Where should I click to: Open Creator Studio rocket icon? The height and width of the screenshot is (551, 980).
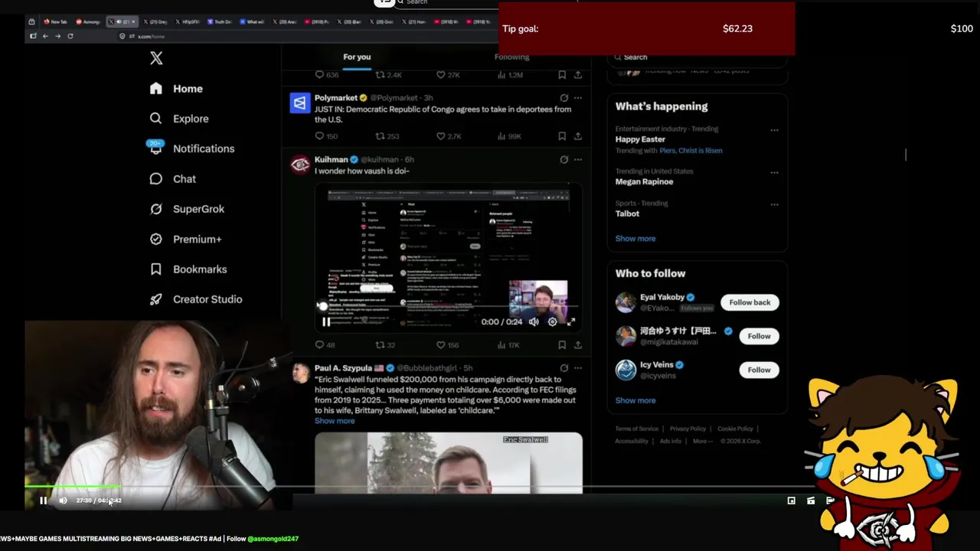pyautogui.click(x=156, y=299)
